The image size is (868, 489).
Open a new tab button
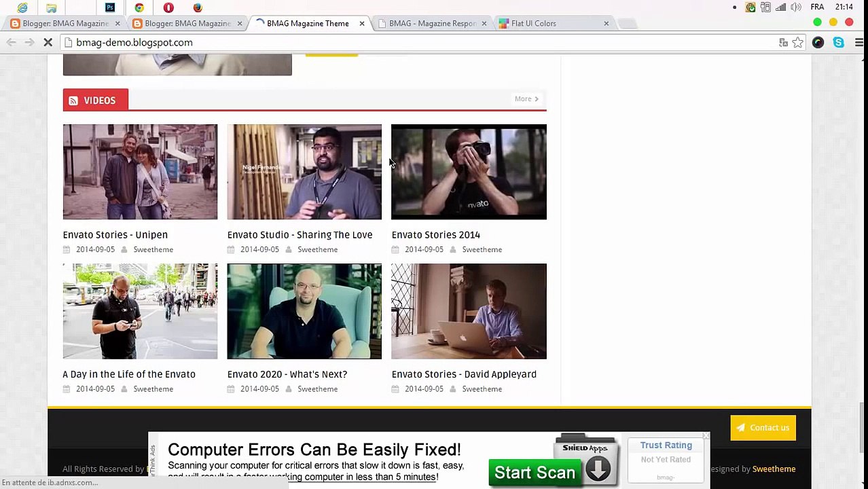(628, 24)
